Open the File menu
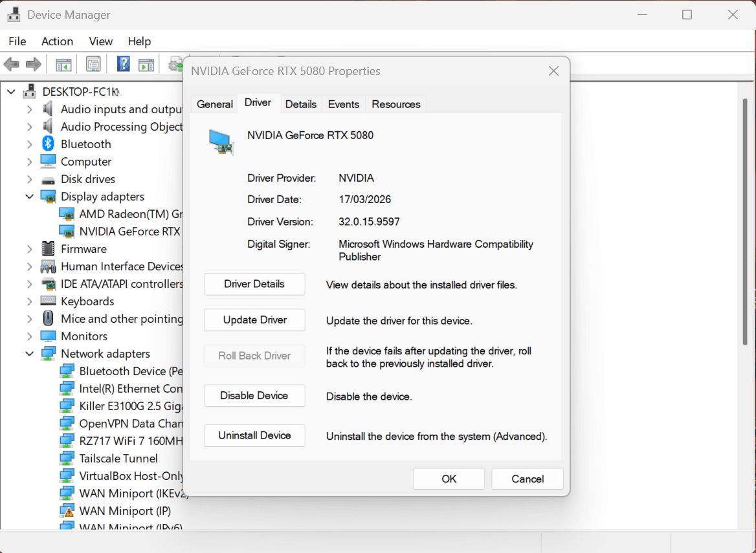The width and height of the screenshot is (756, 553). coord(17,41)
